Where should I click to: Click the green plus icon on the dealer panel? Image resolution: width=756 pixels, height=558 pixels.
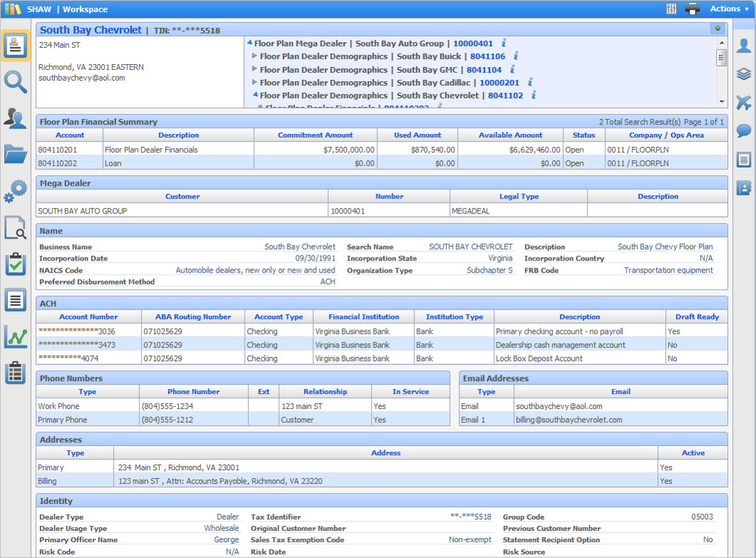tap(718, 29)
